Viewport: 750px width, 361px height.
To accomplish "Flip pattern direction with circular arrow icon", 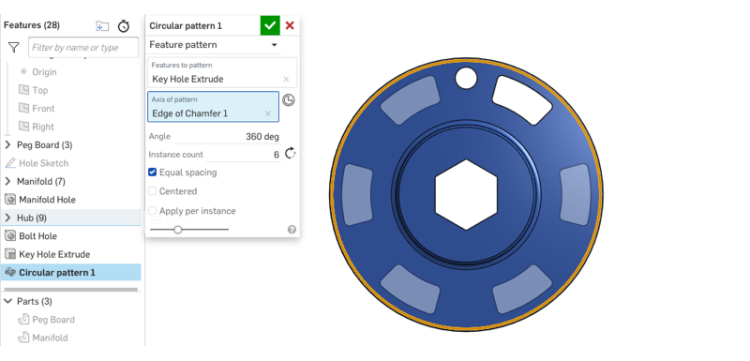I will click(290, 153).
